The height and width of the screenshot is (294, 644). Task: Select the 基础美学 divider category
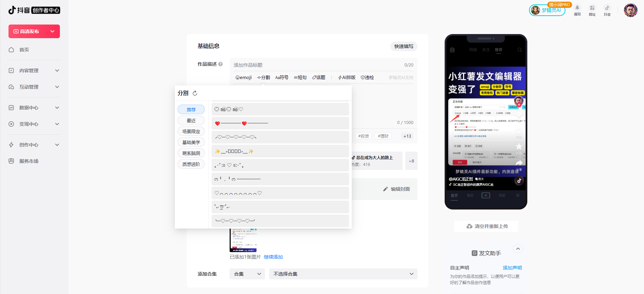191,142
